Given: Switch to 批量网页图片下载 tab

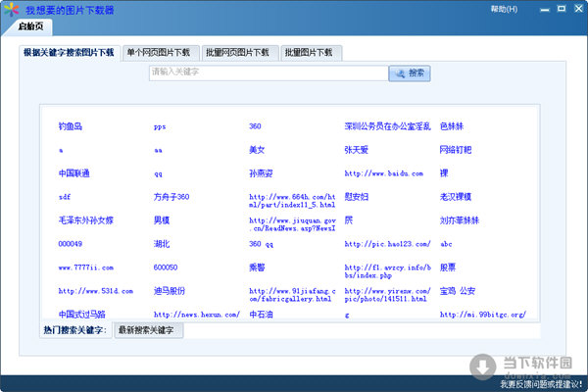Looking at the screenshot, I should [238, 53].
